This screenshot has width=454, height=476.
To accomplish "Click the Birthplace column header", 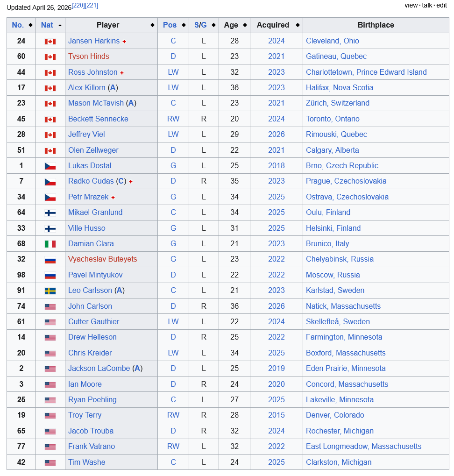I will pos(376,25).
